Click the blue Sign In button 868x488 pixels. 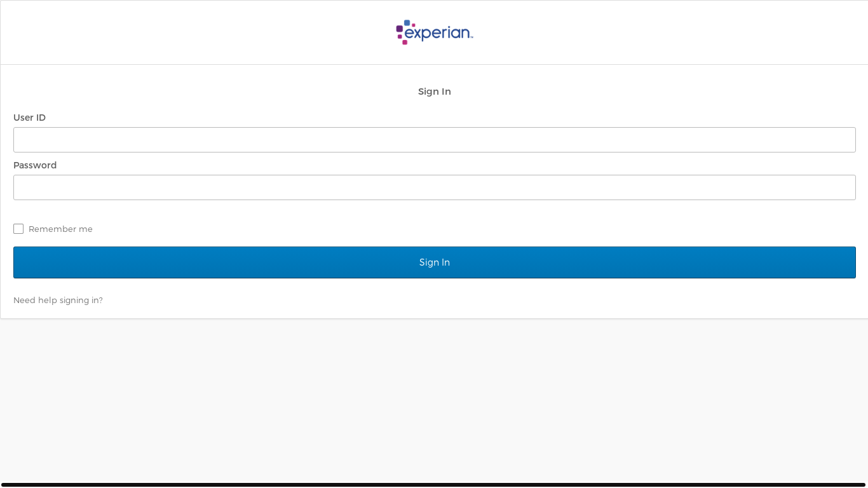click(x=435, y=262)
